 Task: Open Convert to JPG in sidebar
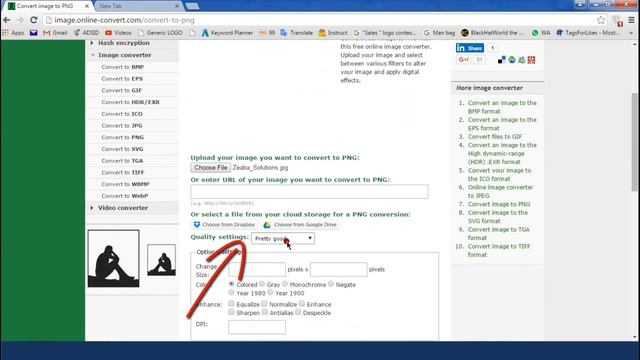pyautogui.click(x=122, y=126)
